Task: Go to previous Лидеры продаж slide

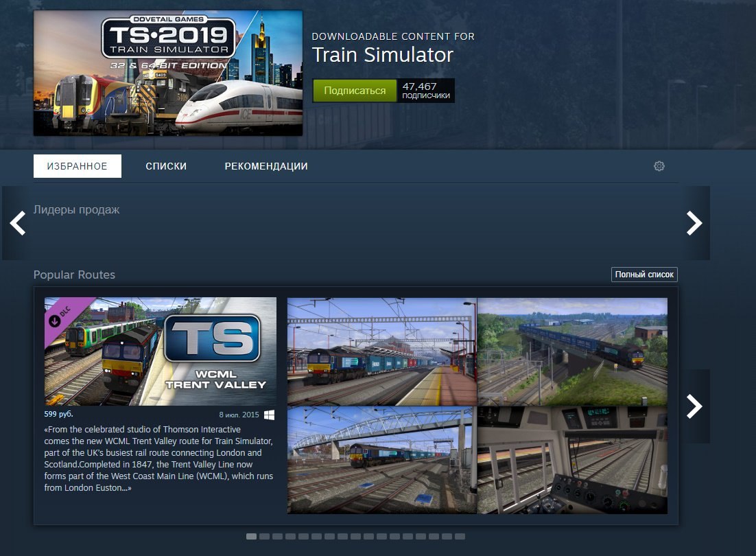Action: coord(18,223)
